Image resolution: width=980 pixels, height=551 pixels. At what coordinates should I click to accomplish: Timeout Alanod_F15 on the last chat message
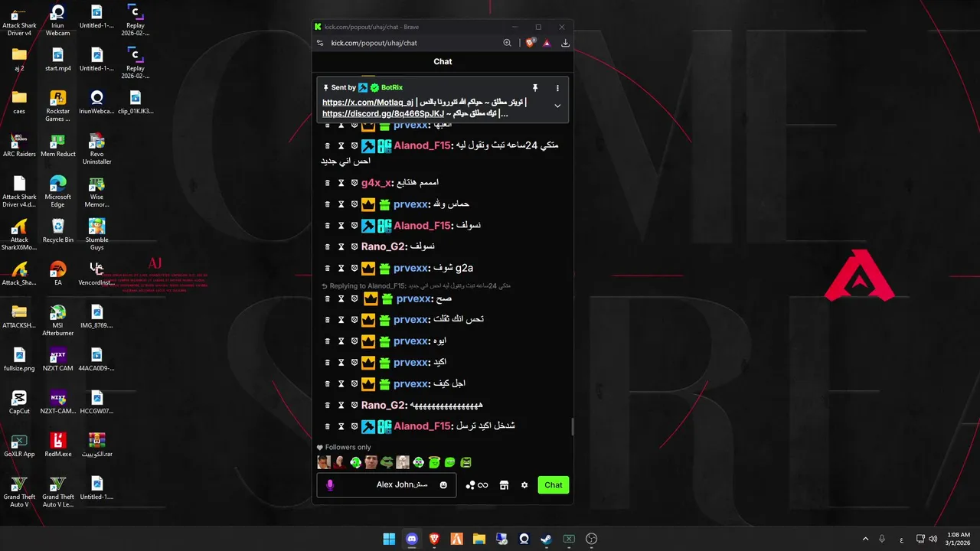[x=341, y=427]
